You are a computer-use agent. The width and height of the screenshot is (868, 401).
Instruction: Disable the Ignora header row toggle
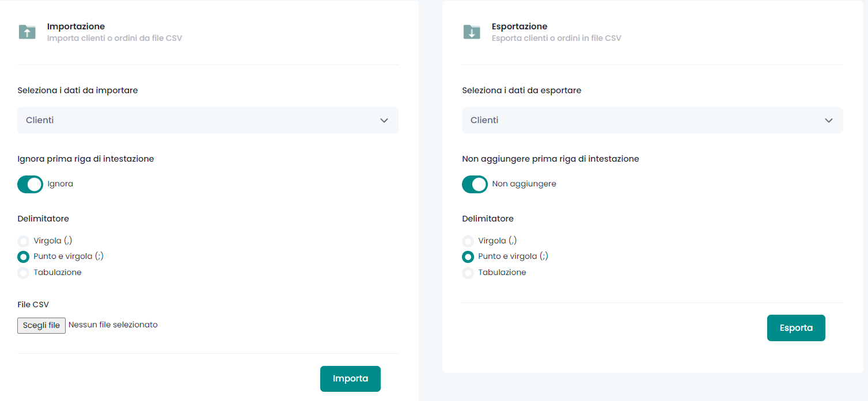point(31,184)
